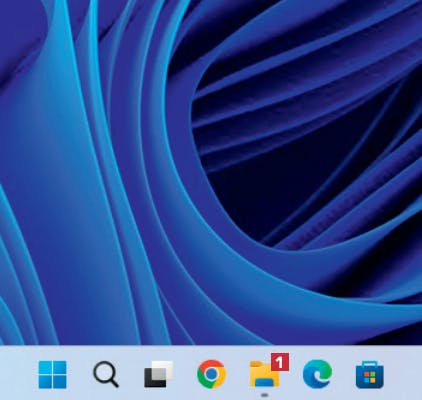Activate the yellow folder app with badge
Image resolution: width=422 pixels, height=400 pixels.
pyautogui.click(x=265, y=374)
